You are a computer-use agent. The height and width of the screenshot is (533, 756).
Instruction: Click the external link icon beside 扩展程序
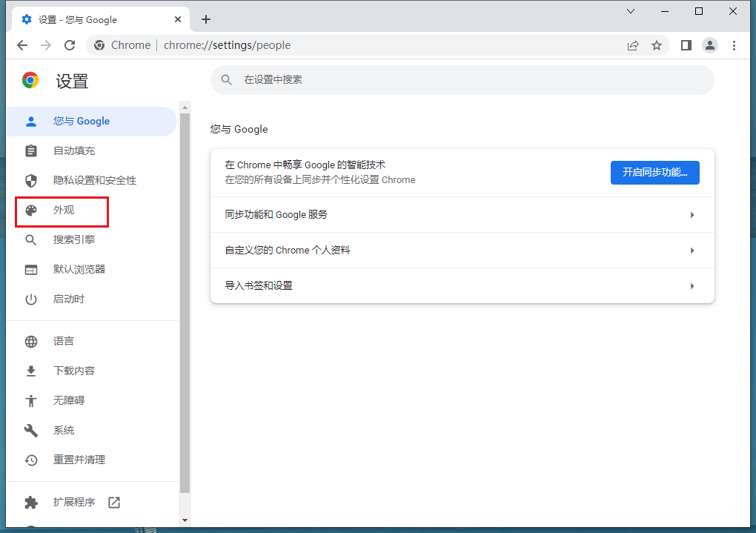point(114,502)
